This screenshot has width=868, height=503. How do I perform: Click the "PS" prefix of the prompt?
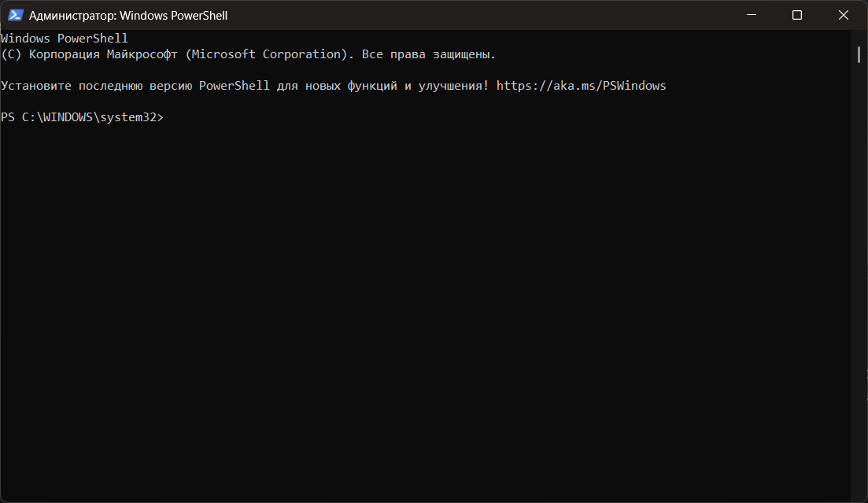click(x=8, y=117)
